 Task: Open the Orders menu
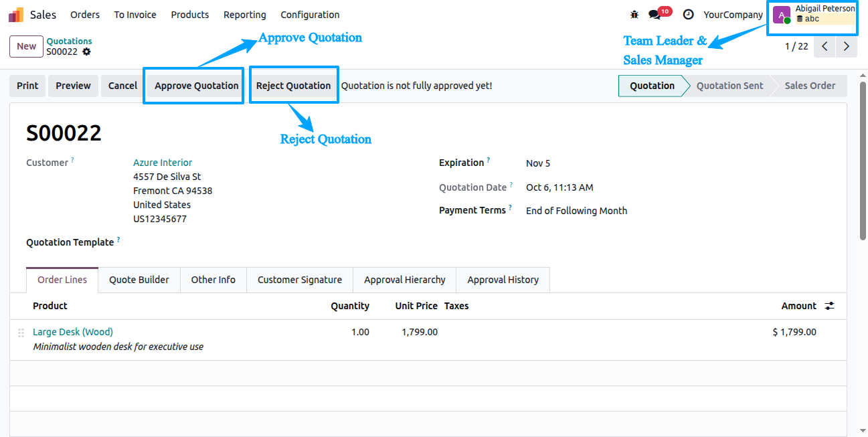click(85, 15)
